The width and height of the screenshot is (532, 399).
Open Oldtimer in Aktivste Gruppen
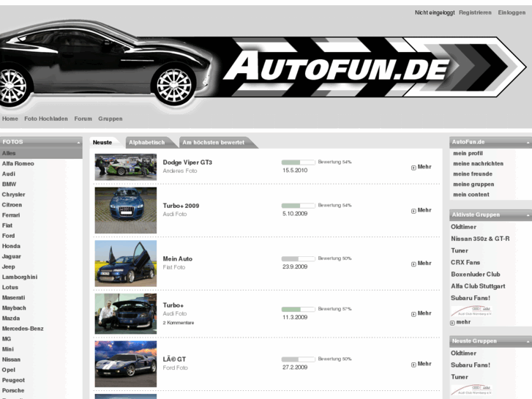[463, 226]
